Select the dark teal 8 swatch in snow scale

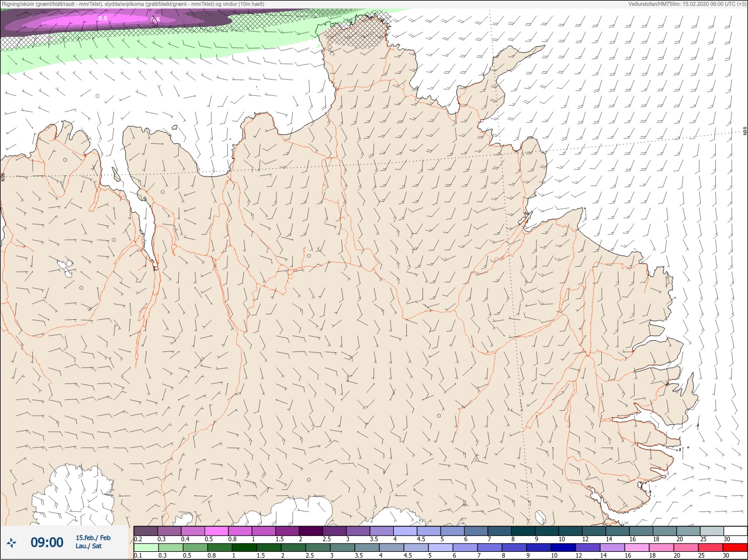tap(523, 531)
